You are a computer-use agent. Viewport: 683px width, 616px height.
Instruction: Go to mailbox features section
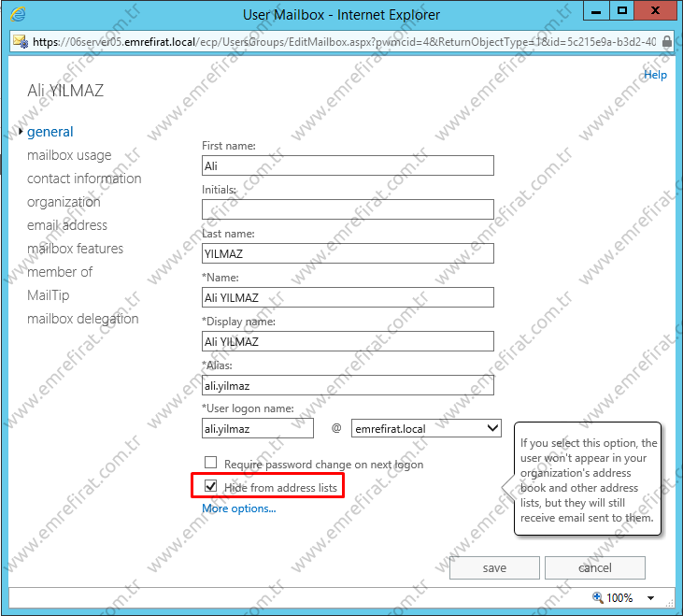(75, 249)
